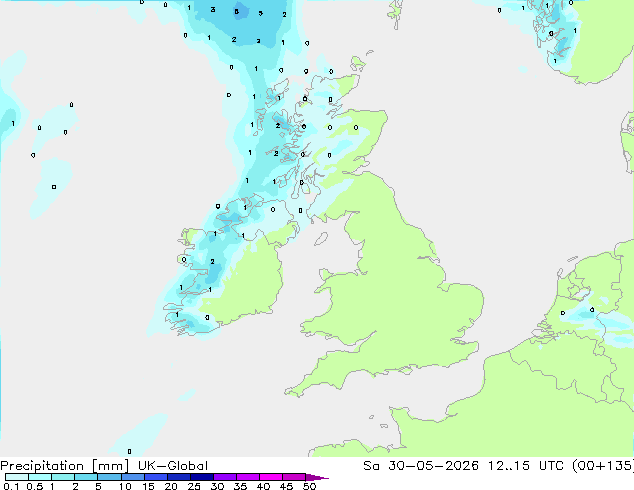Click the '10' legend scale label

[x=125, y=486]
